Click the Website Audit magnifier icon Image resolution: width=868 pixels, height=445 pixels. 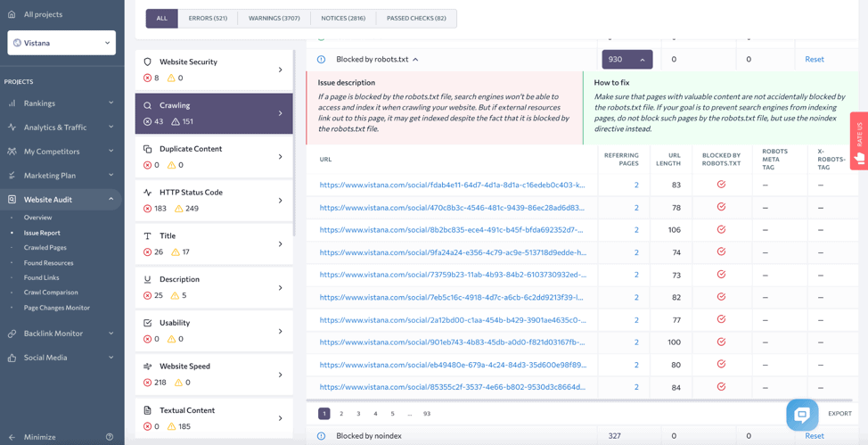coord(12,200)
